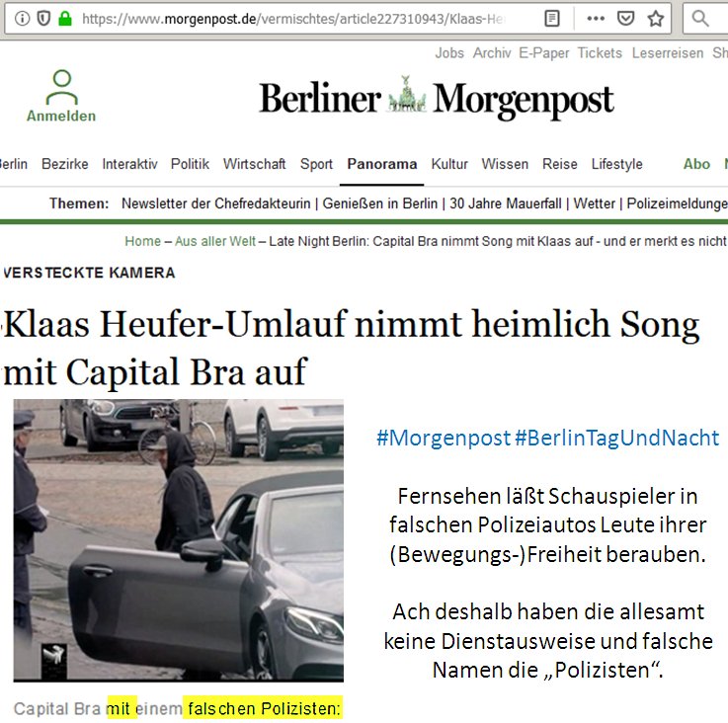Open the Archiv link
This screenshot has height=723, width=728.
coord(492,53)
